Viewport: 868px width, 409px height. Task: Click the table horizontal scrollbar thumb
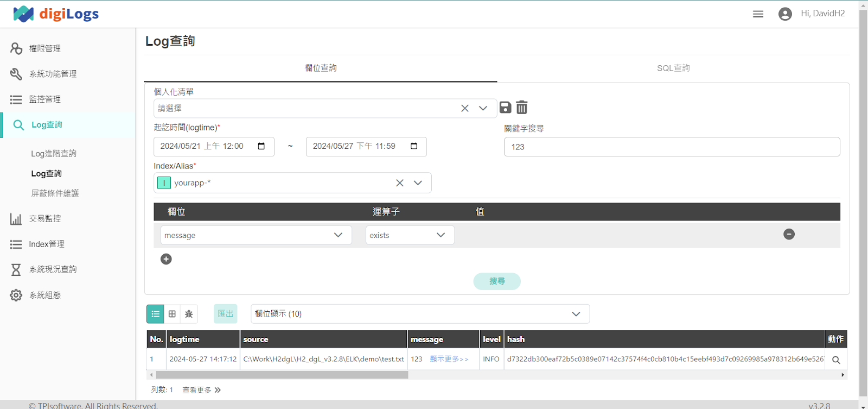[282, 375]
